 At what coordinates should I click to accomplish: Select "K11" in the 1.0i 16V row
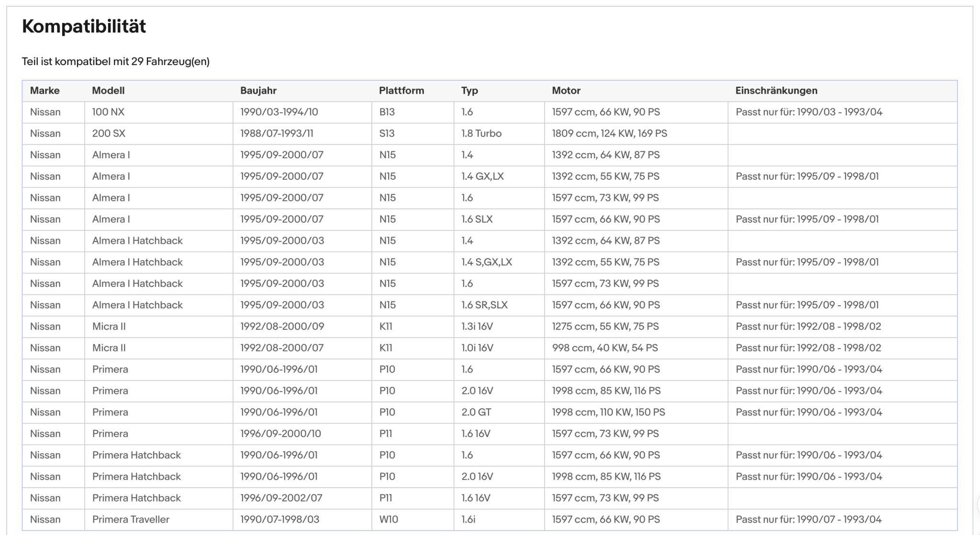pyautogui.click(x=386, y=348)
